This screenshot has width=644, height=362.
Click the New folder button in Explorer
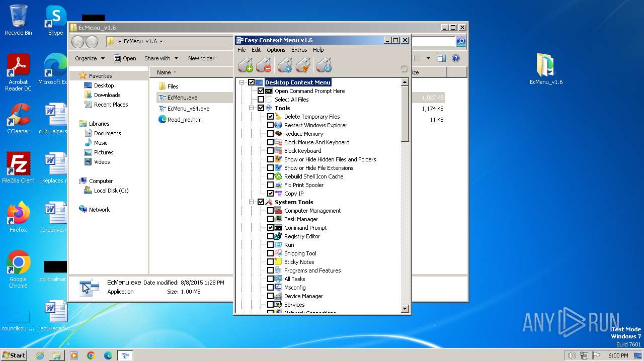201,58
